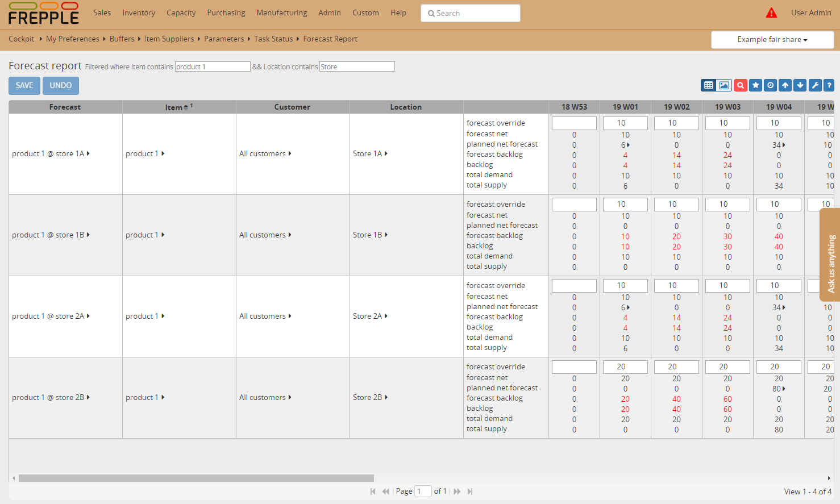Export the report using the up-arrow icon
Screen dimensions: 840x504
pos(785,85)
